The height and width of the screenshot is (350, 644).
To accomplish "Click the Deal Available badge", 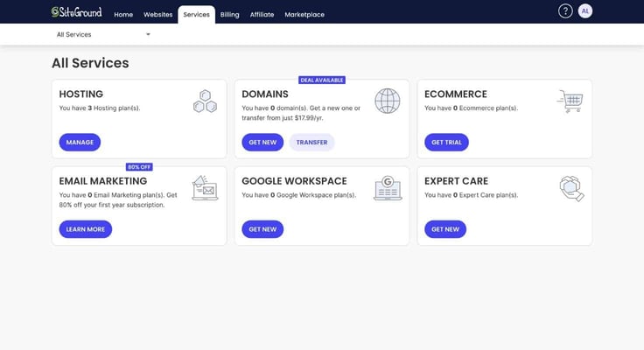I will click(322, 80).
